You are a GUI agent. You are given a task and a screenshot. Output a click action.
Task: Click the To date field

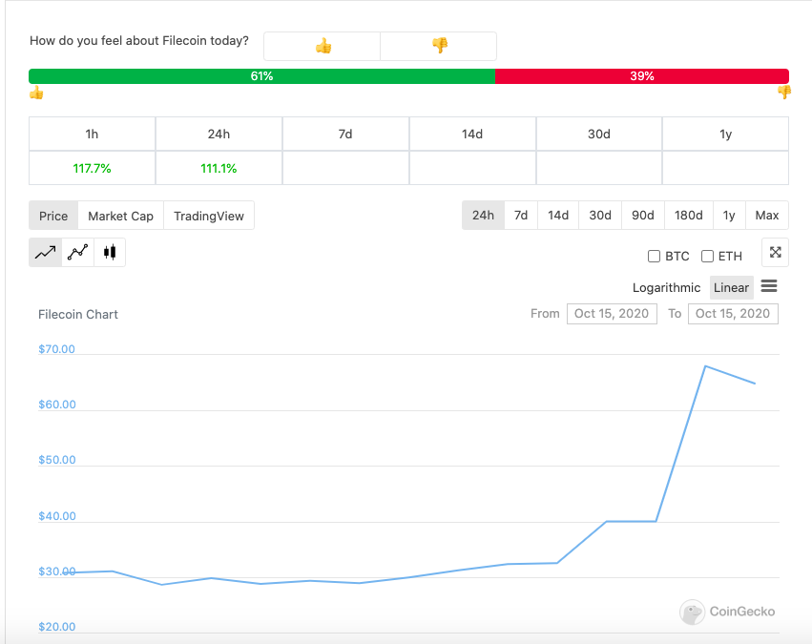point(733,314)
